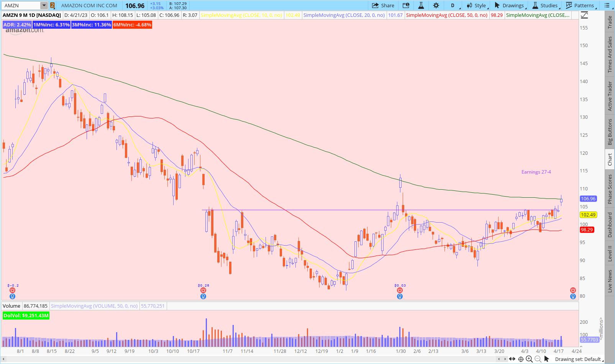Viewport: 615px width, 364px height.
Task: Open the Studies menu
Action: [x=546, y=5]
